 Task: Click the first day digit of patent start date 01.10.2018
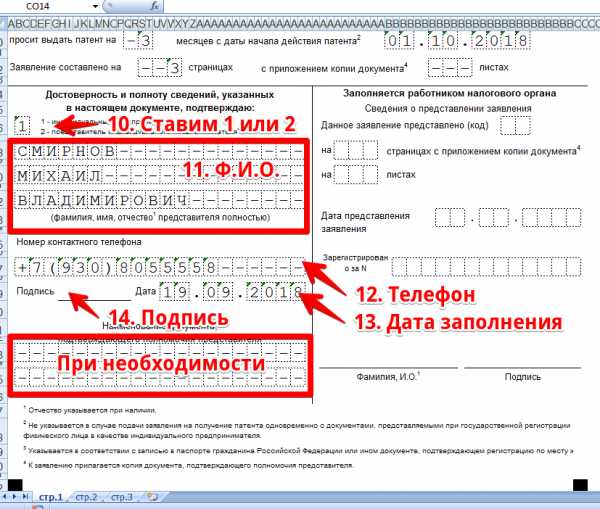[392, 41]
